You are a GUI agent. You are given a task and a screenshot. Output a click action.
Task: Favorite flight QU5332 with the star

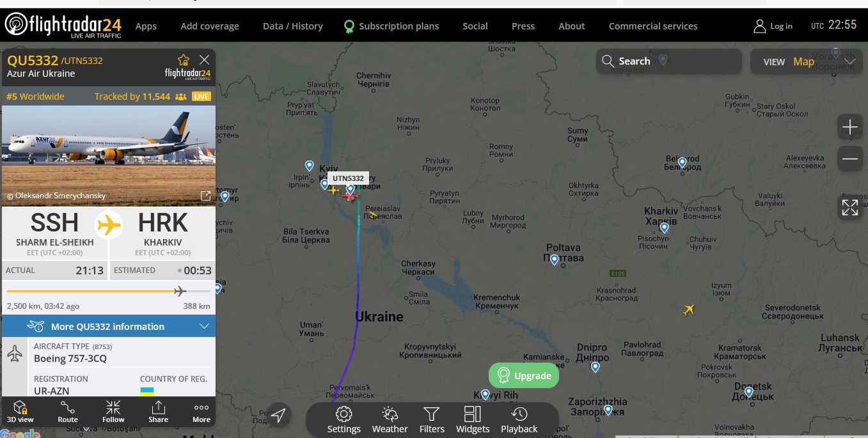coord(184,60)
